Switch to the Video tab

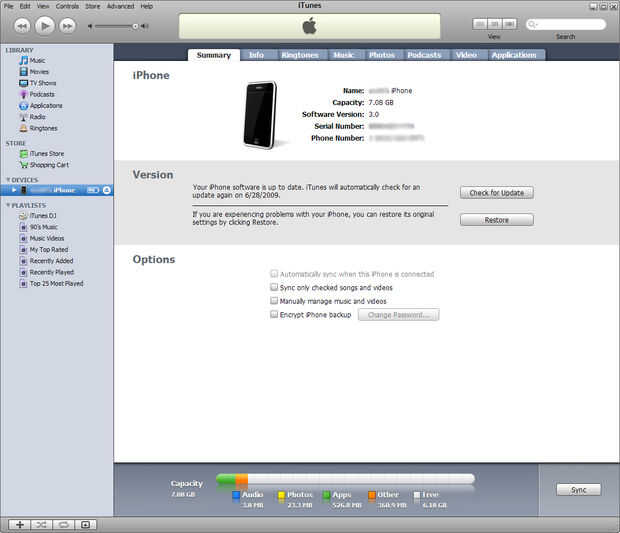(x=466, y=55)
